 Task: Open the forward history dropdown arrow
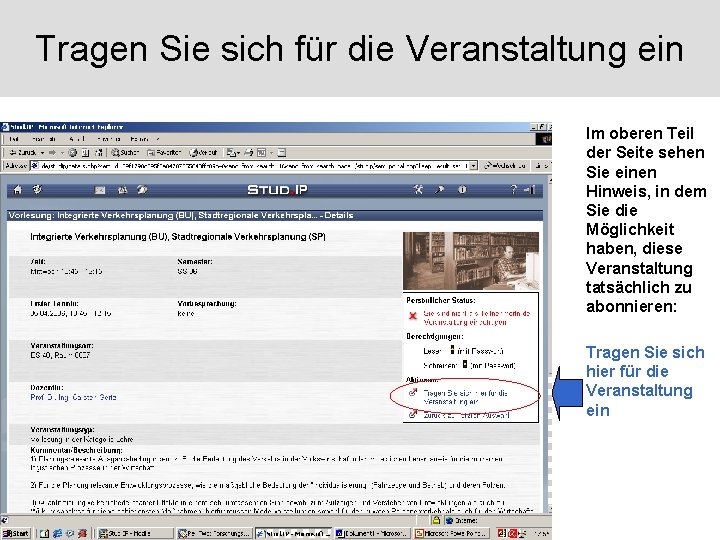pos(62,152)
